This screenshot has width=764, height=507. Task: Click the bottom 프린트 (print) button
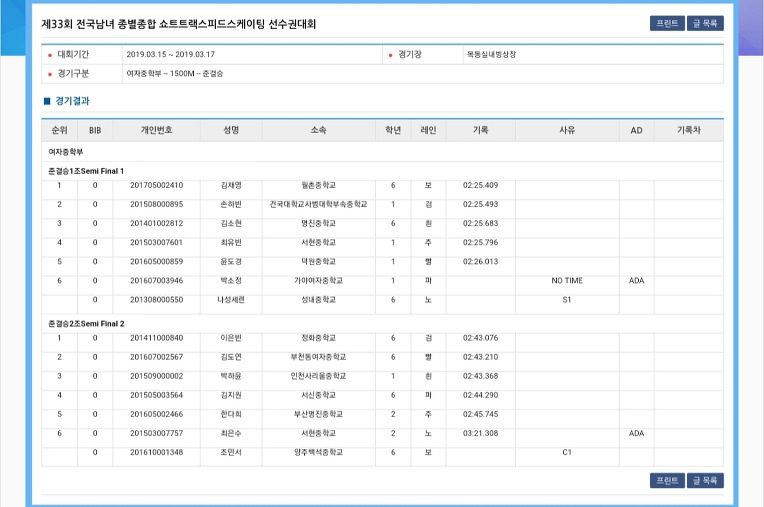[x=667, y=481]
